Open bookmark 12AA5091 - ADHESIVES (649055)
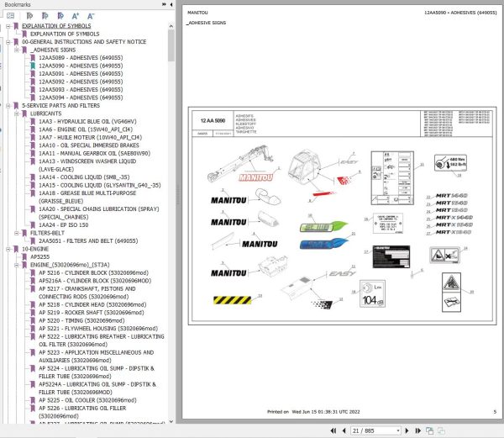Screen dimensions: 504x438 [x=81, y=74]
